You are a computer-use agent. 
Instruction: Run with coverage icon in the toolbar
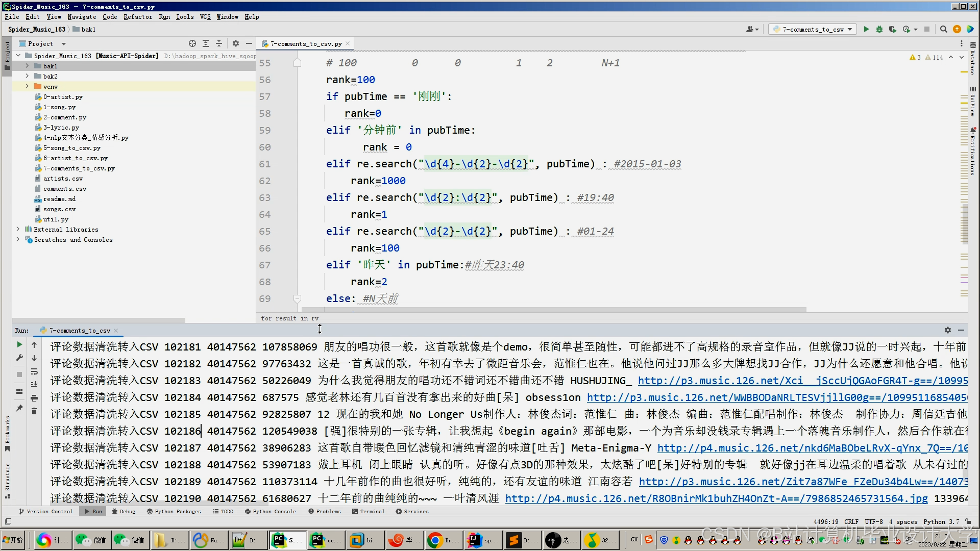(x=892, y=29)
